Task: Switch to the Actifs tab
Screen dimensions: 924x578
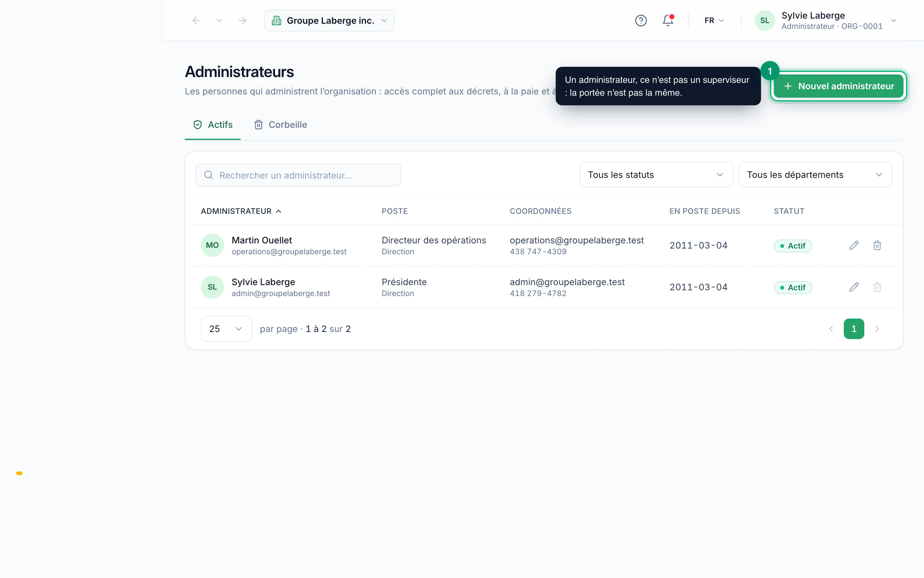Action: (213, 125)
